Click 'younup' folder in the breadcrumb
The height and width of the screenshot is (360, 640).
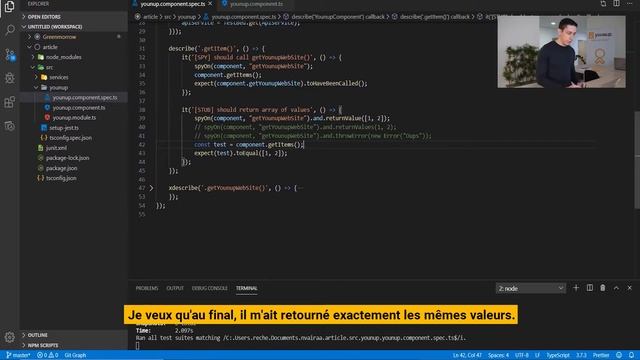click(x=187, y=17)
